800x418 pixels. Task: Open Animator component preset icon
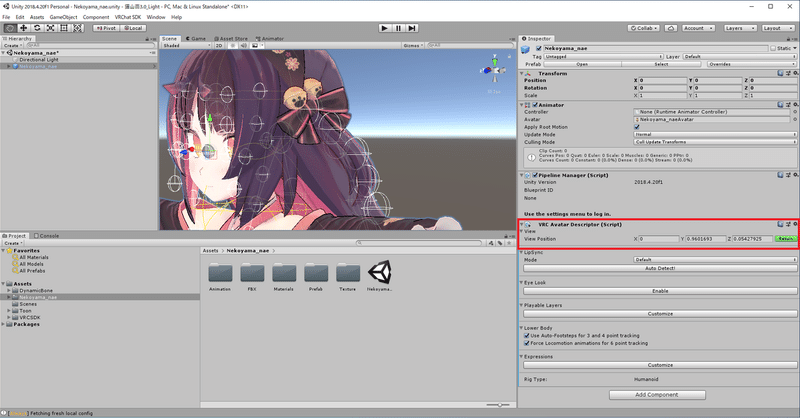788,105
